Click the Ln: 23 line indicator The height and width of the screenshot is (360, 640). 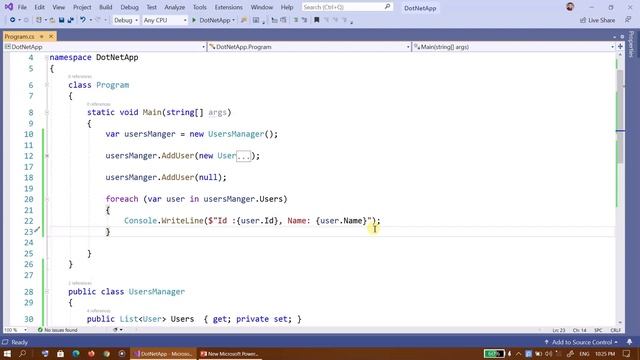[x=558, y=330]
